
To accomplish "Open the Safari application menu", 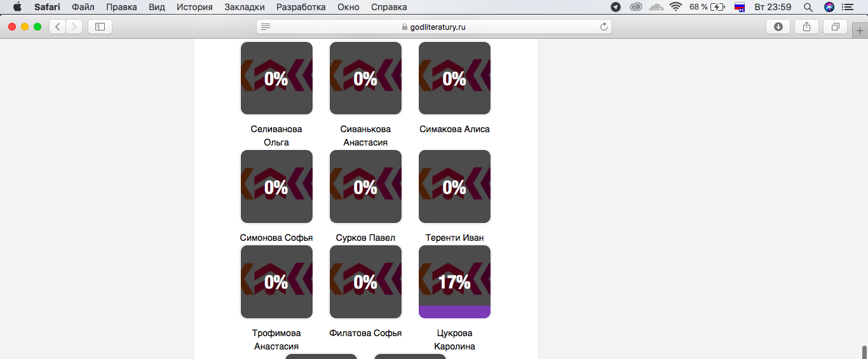I will pyautogui.click(x=47, y=7).
